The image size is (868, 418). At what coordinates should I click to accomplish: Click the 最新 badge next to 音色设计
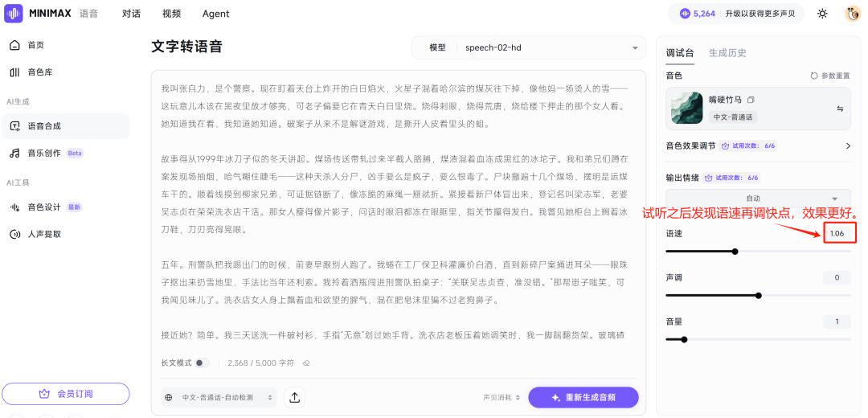point(74,207)
